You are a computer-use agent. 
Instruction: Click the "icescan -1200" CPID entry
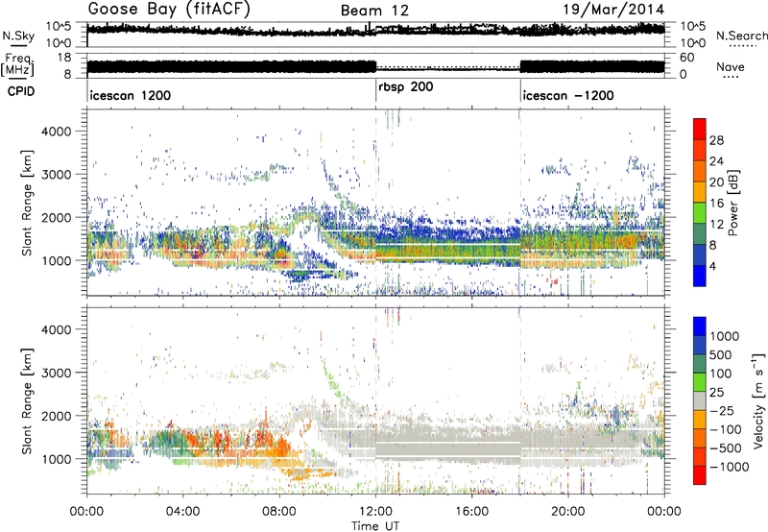pyautogui.click(x=568, y=95)
